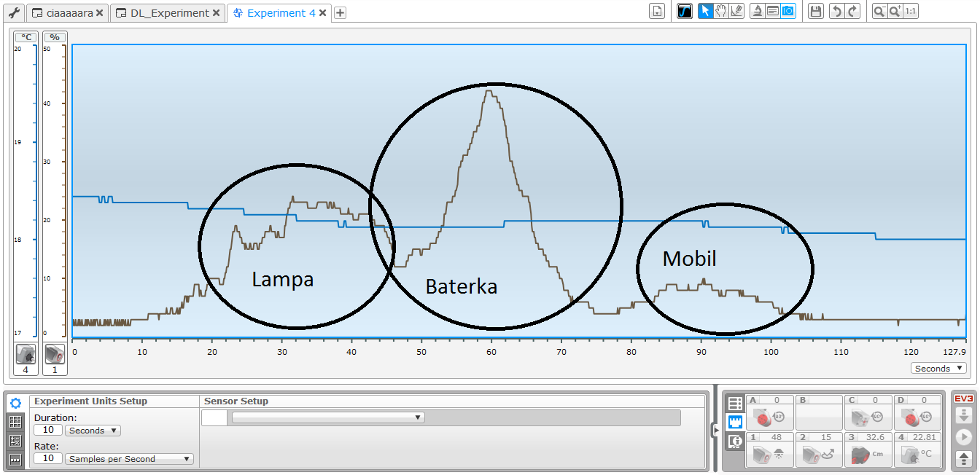Select motor port A tile
The width and height of the screenshot is (980, 475).
pos(769,412)
